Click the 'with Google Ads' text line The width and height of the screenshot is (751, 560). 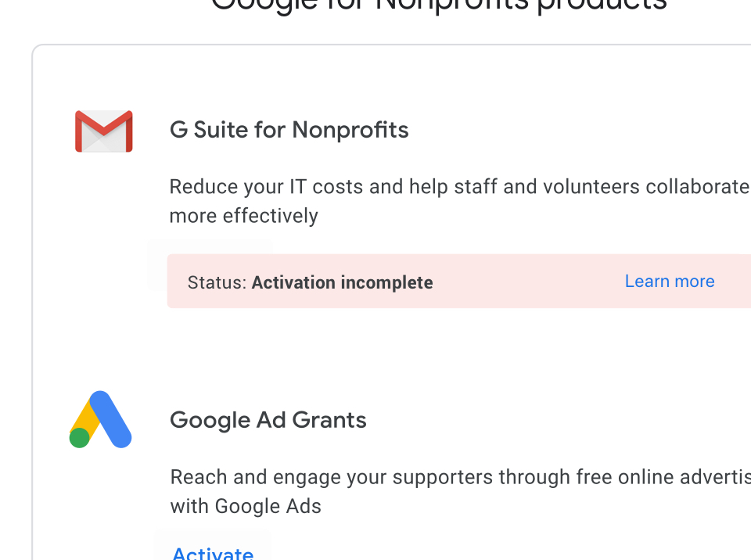click(246, 506)
